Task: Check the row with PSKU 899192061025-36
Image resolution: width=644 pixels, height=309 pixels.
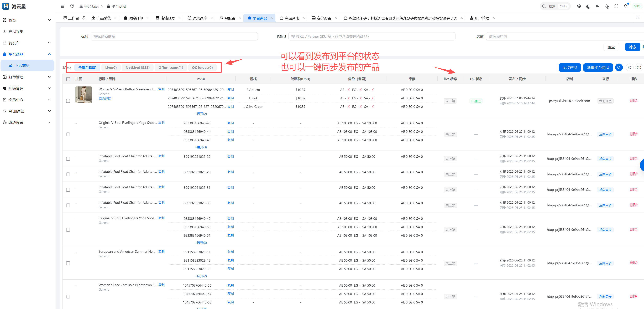Action: point(68,190)
